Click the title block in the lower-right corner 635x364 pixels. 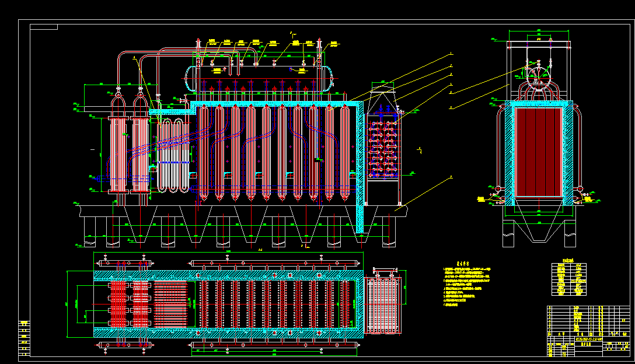click(588, 331)
